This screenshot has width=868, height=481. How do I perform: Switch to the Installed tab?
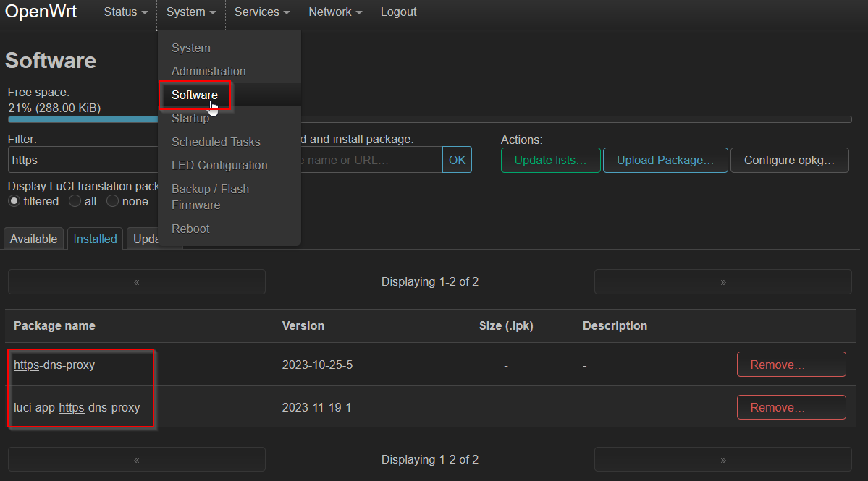(96, 239)
